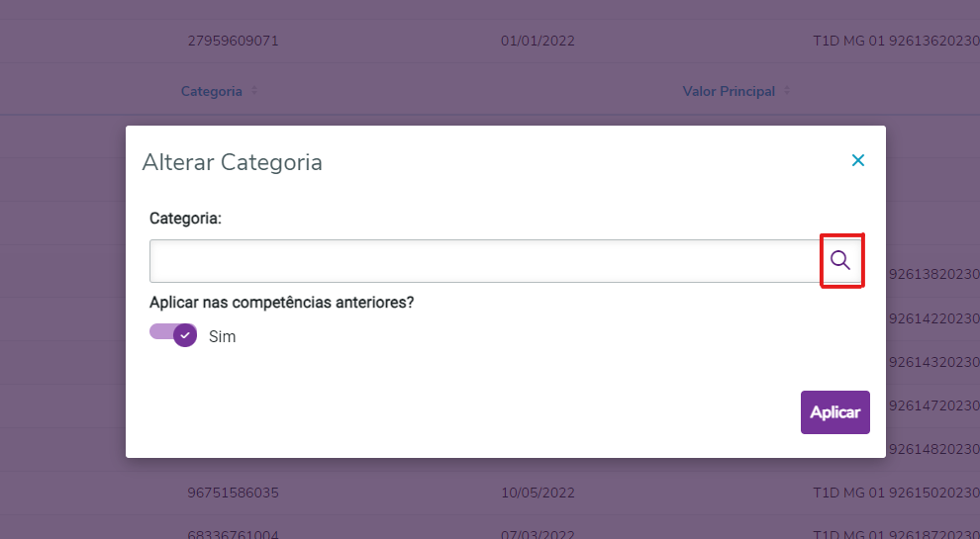Select the Valor Principal column header text
The height and width of the screenshot is (539, 980).
pos(729,91)
